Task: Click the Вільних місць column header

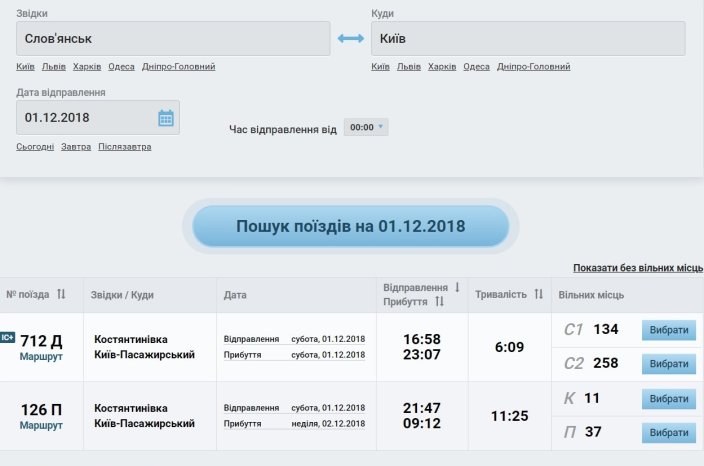Action: [x=591, y=295]
